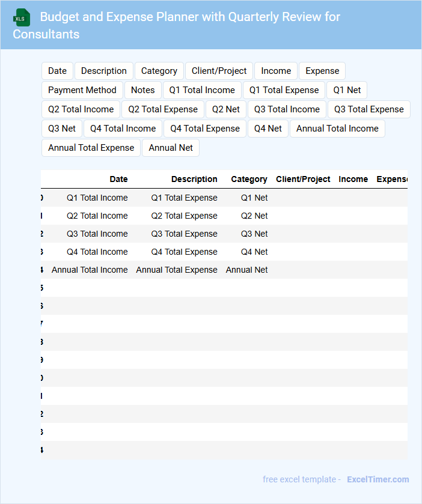422x504 pixels.
Task: Select the Date tag button
Action: (57, 71)
